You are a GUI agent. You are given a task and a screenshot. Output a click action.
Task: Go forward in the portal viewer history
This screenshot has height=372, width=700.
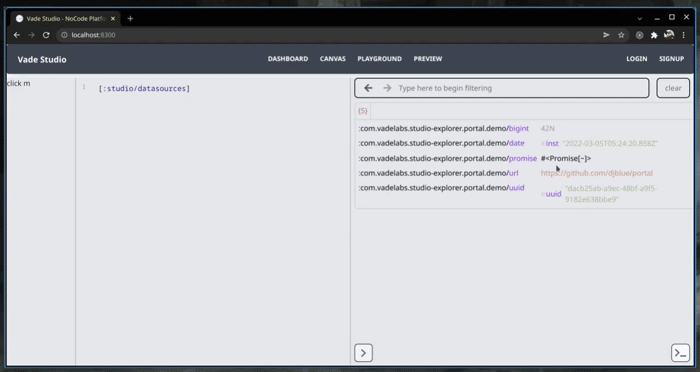(x=387, y=88)
